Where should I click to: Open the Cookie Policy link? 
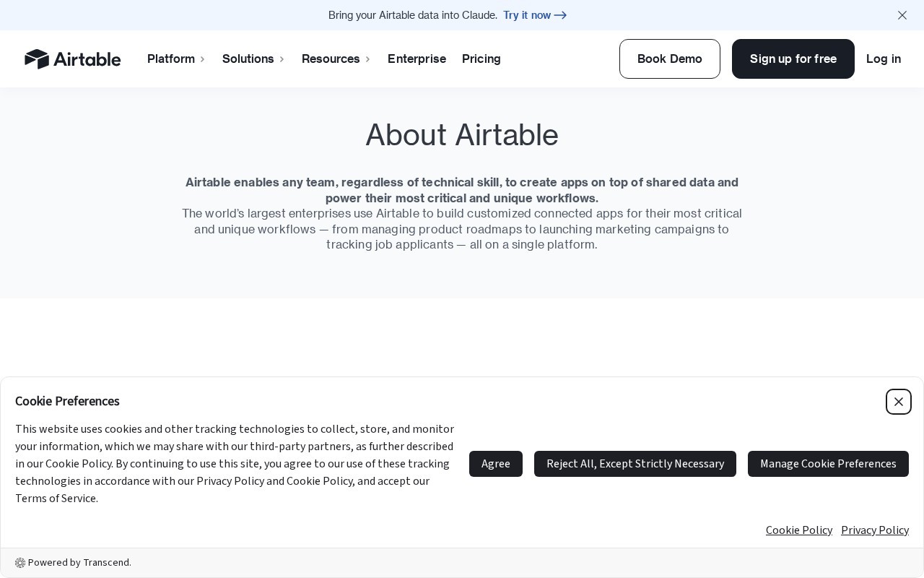799,530
